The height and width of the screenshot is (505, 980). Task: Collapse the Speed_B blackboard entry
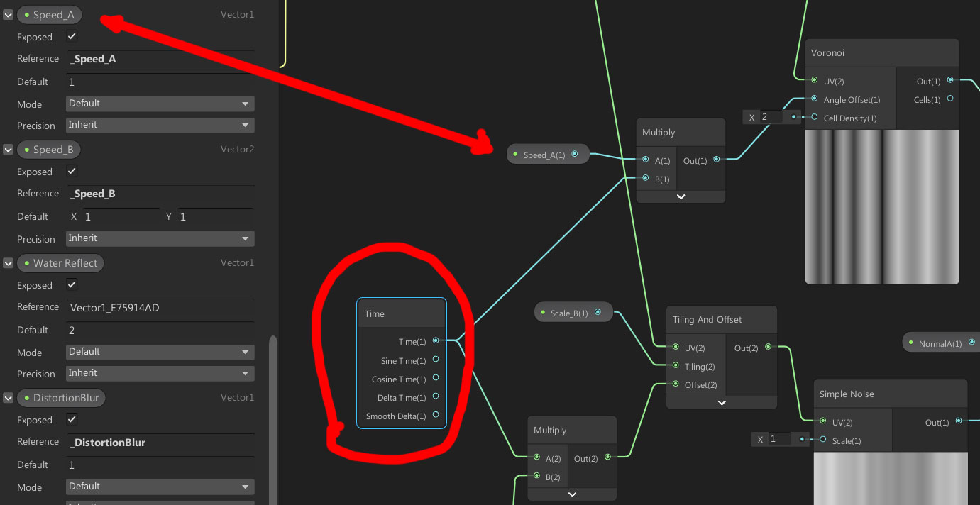8,149
